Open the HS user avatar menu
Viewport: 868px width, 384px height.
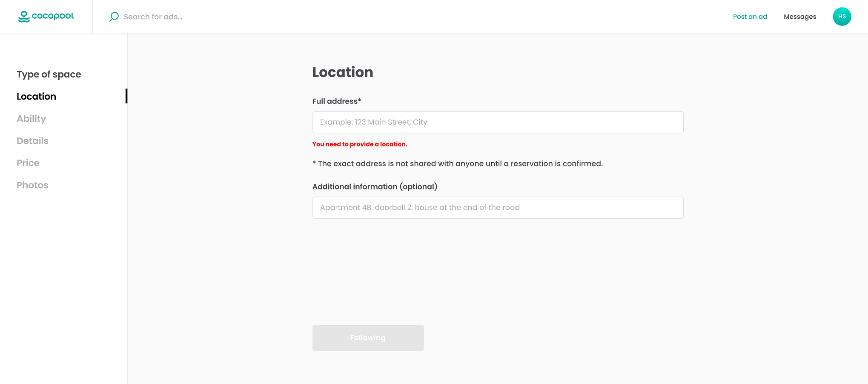tap(842, 17)
